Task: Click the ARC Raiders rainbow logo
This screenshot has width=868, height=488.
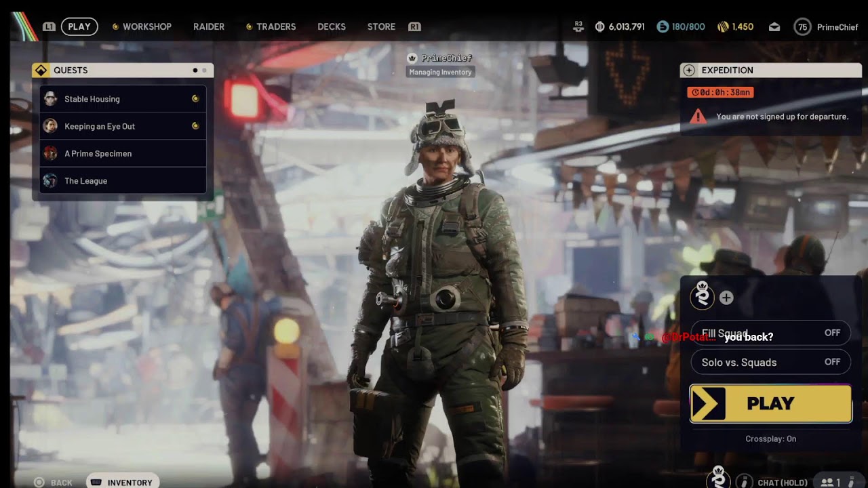Action: (25, 26)
